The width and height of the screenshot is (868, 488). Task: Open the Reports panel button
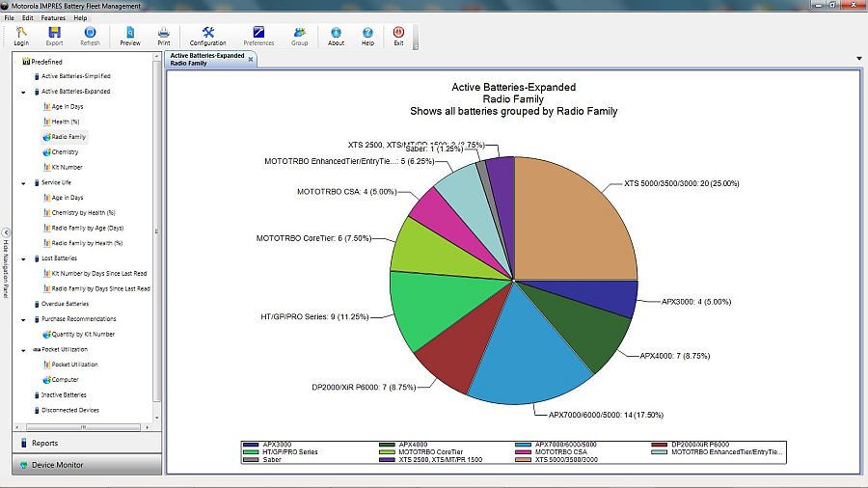[87, 443]
